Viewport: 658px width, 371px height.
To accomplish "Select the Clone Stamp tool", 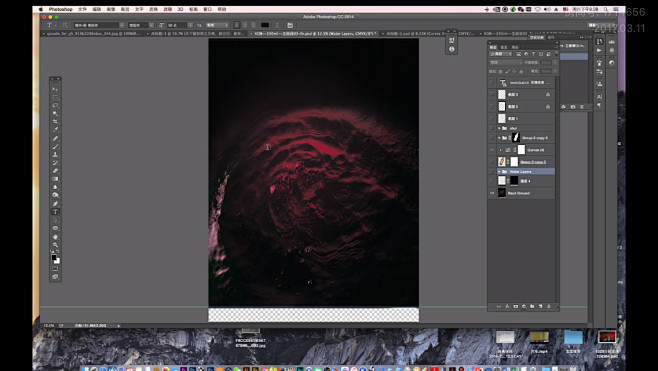I will coord(55,154).
